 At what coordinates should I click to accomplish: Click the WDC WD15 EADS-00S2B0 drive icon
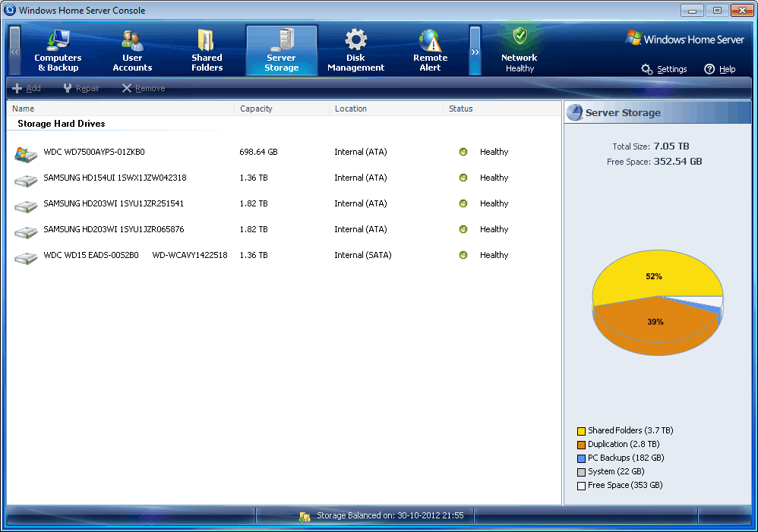26,258
